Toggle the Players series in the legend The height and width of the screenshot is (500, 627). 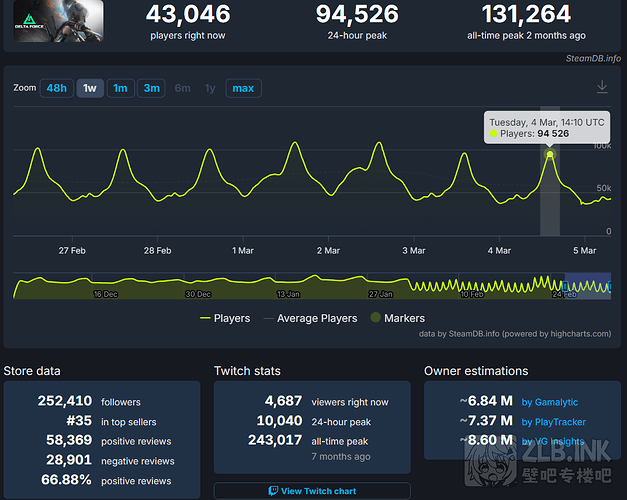225,318
